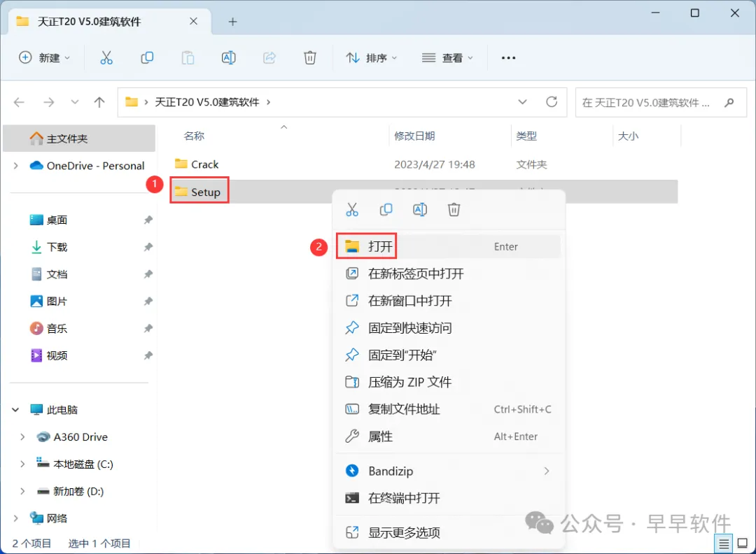Switch to large thumbnails view in status bar
The image size is (756, 554).
pos(743,544)
